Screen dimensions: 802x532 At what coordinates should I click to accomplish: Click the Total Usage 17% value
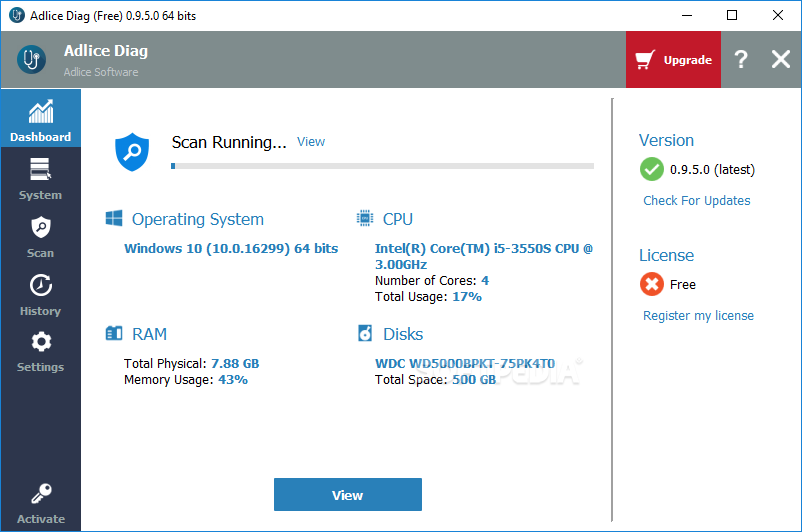(467, 297)
